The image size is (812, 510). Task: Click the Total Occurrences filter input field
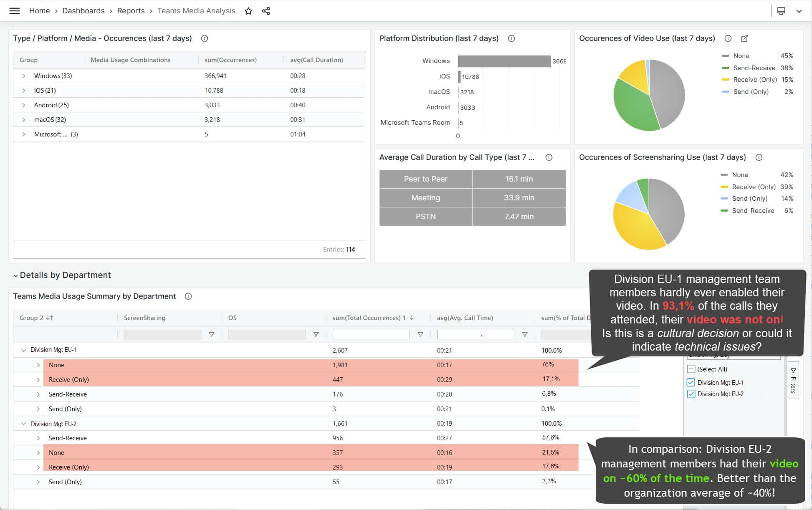pyautogui.click(x=371, y=335)
